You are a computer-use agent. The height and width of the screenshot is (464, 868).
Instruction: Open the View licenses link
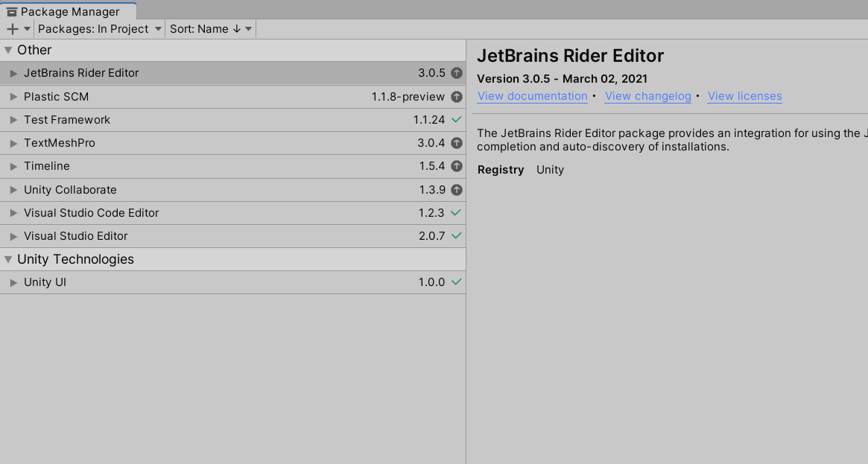point(744,95)
